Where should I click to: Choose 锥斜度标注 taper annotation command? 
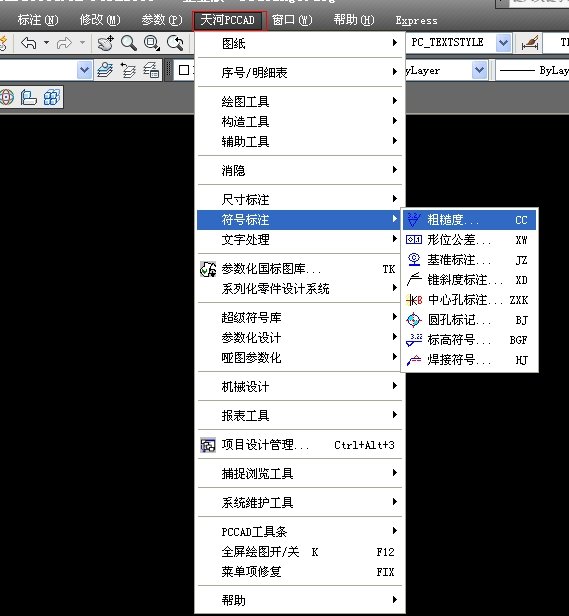tap(470, 280)
